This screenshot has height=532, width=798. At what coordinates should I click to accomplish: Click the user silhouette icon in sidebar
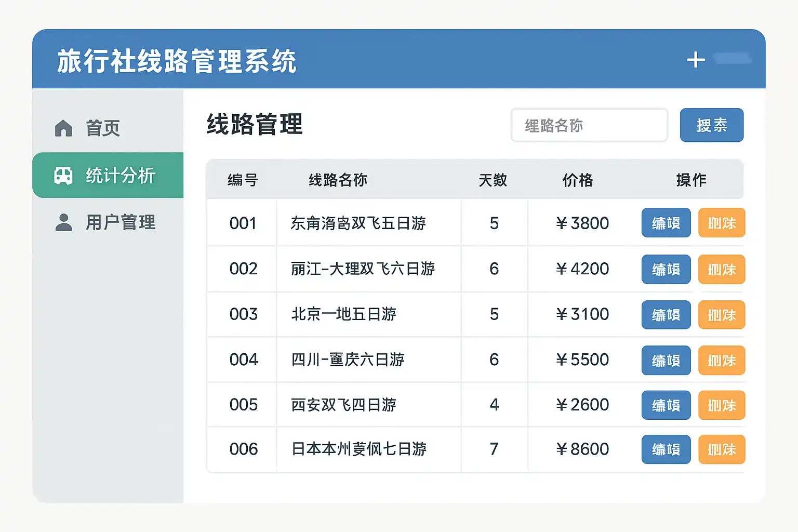click(x=63, y=222)
